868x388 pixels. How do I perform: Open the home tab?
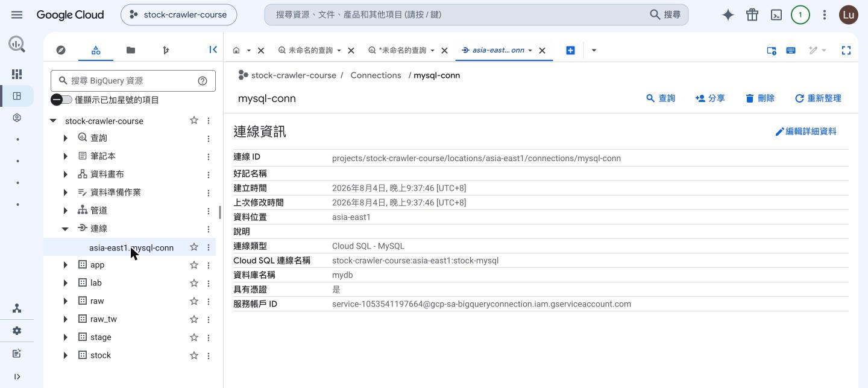tap(236, 50)
